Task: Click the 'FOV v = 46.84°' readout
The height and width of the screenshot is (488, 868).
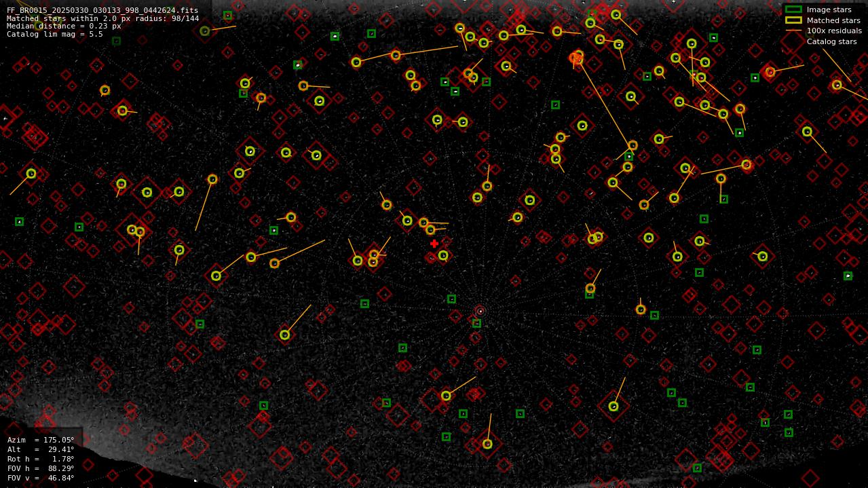Action: [x=41, y=478]
